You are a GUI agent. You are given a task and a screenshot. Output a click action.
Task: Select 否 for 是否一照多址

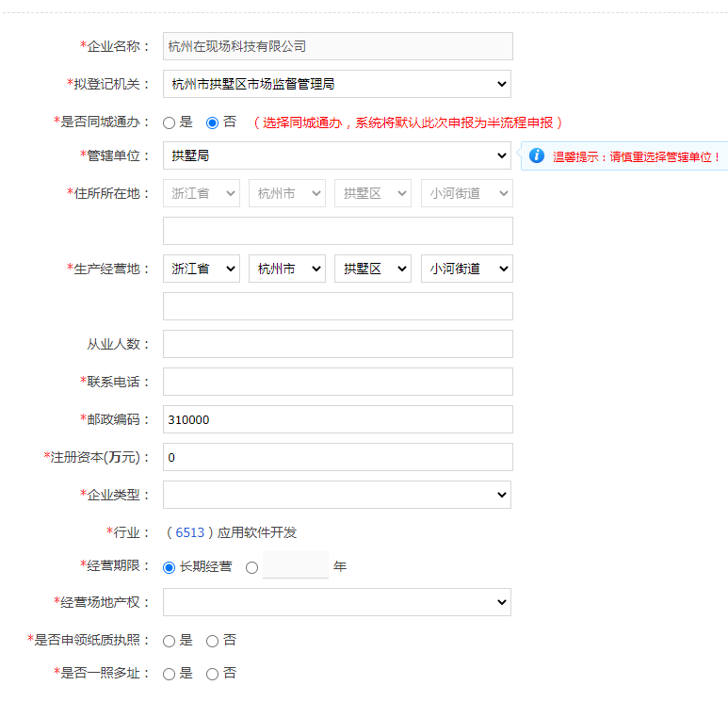[x=212, y=675]
